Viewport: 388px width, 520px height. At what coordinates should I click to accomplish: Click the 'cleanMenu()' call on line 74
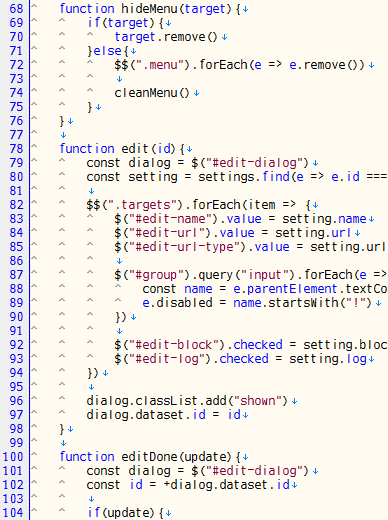(x=152, y=93)
